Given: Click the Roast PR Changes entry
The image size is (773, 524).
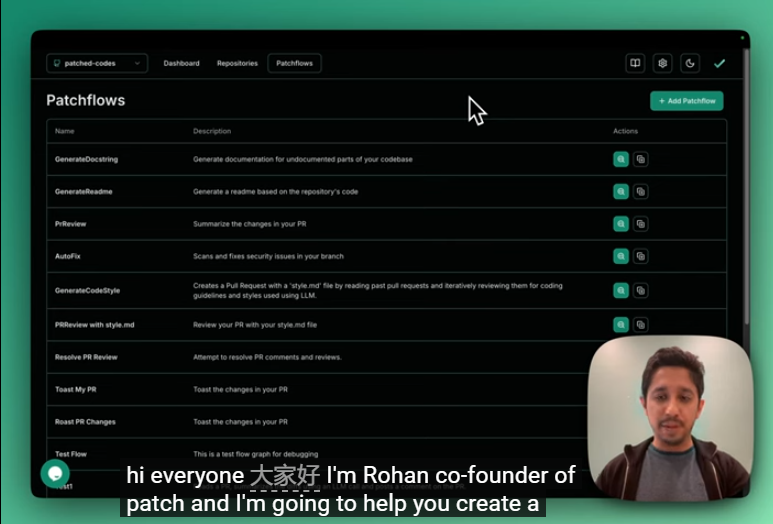Looking at the screenshot, I should click(x=85, y=422).
